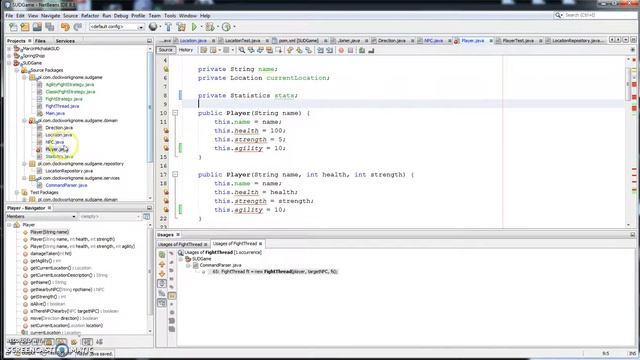Image resolution: width=640 pixels, height=360 pixels.
Task: Click the Redo toolbar icon
Action: pyautogui.click(x=78, y=27)
